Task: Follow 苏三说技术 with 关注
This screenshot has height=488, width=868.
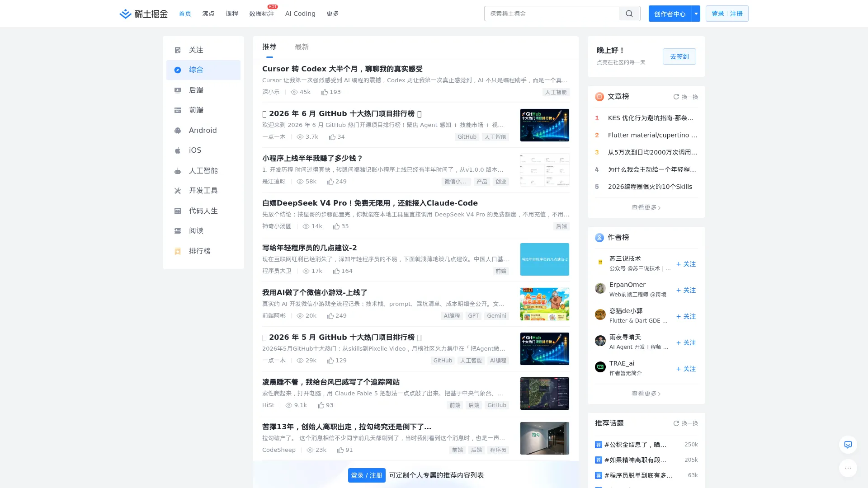Action: coord(686,264)
